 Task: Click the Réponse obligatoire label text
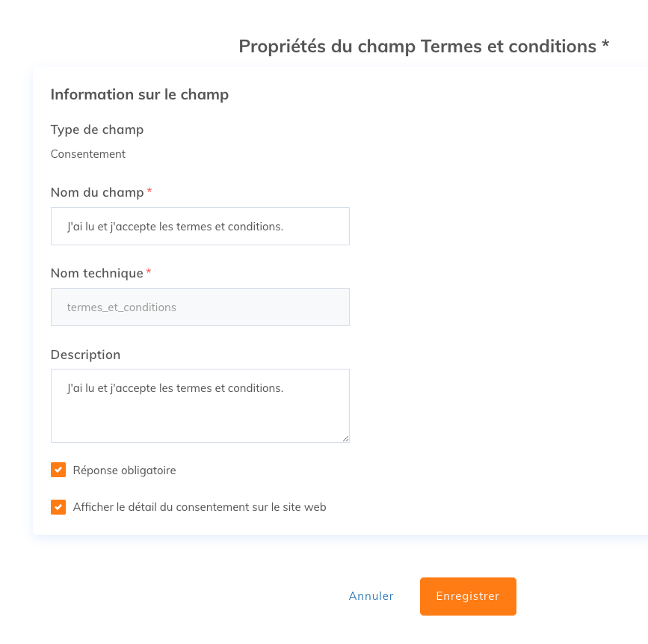tap(124, 470)
